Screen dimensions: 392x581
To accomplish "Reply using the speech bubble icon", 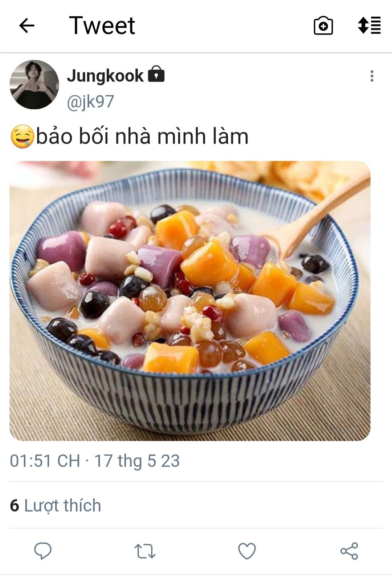I will [43, 551].
